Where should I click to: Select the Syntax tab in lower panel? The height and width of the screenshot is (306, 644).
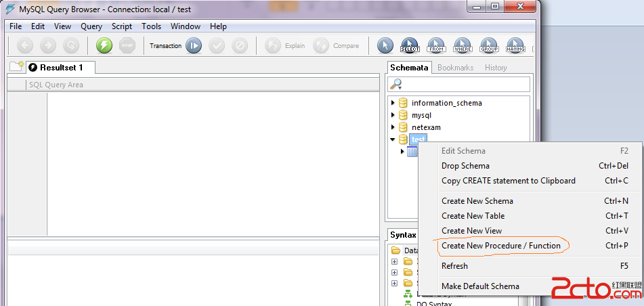(403, 236)
